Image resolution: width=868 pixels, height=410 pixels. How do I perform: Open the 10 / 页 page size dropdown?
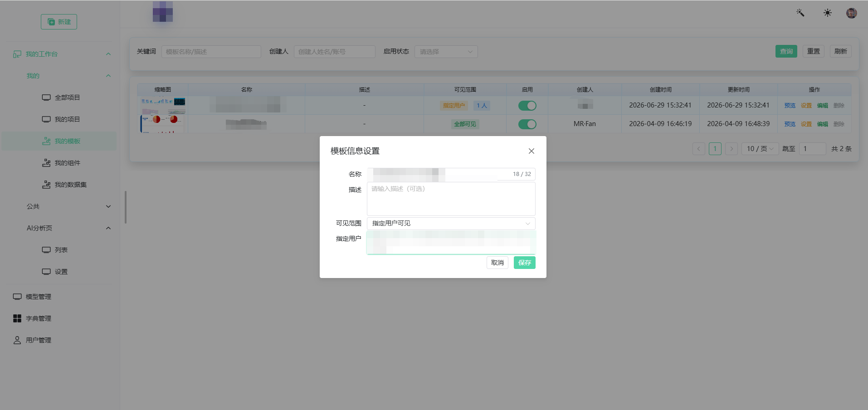(760, 149)
